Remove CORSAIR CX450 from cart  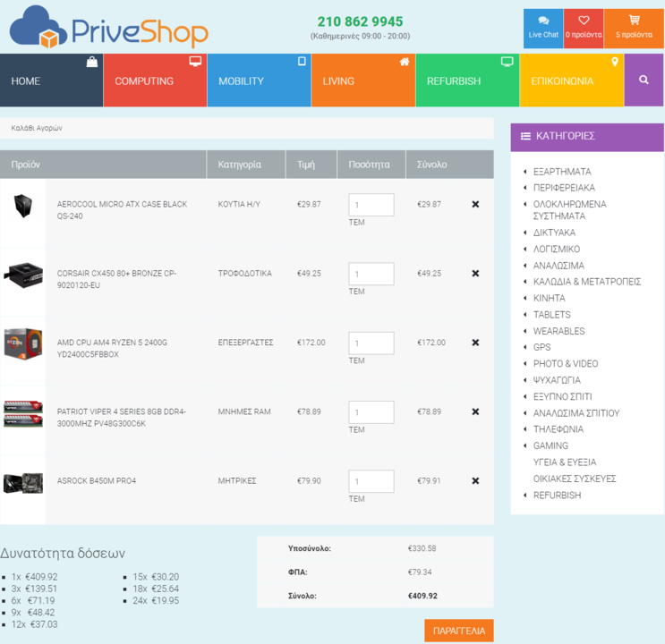pyautogui.click(x=475, y=274)
